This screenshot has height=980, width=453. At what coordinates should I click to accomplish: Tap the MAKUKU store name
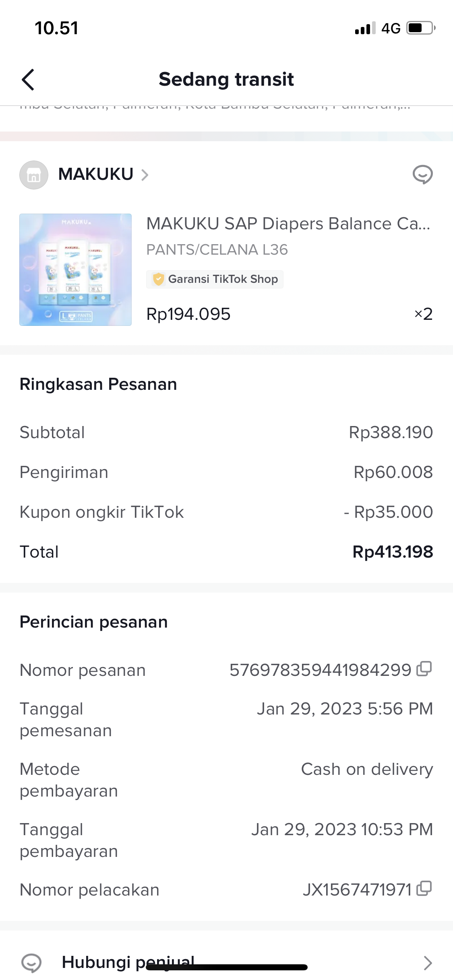(x=96, y=175)
